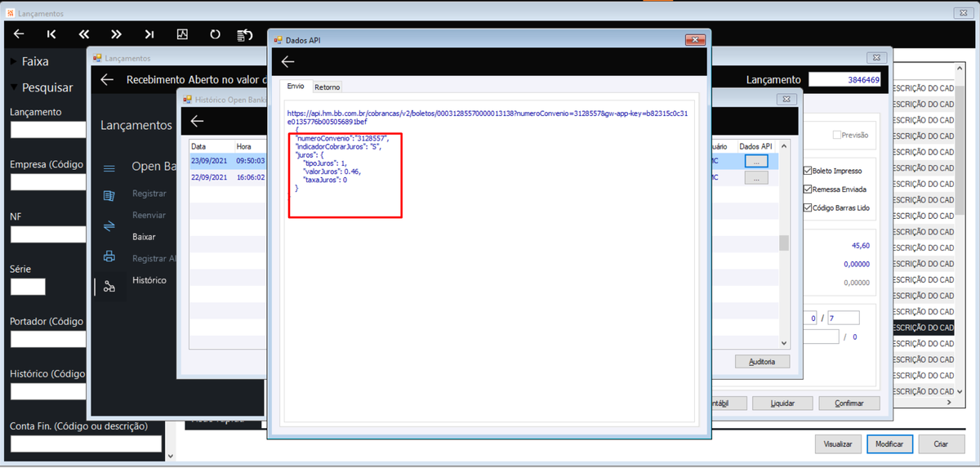Click the Série search input field
This screenshot has width=980, height=468.
point(28,287)
